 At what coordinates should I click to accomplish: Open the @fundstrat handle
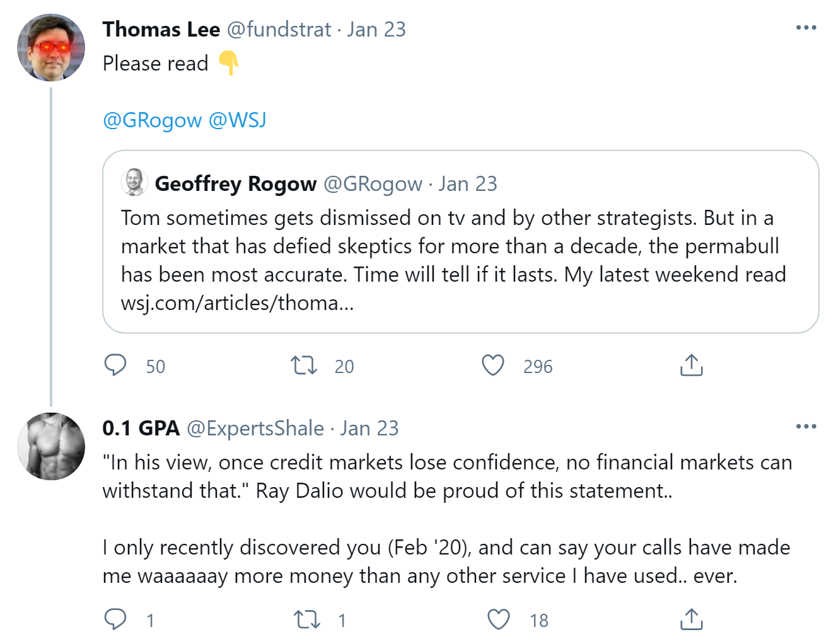[x=279, y=29]
